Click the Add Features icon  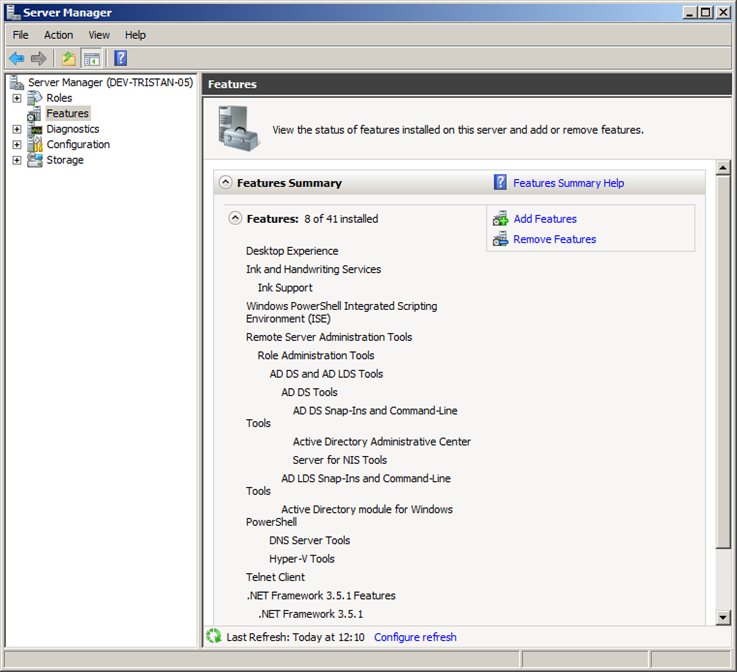(501, 219)
